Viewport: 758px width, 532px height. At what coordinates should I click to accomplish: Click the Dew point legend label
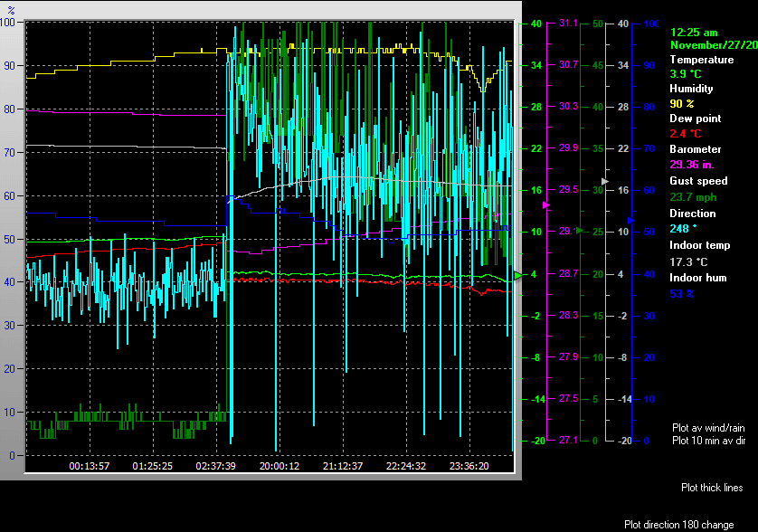pyautogui.click(x=693, y=119)
